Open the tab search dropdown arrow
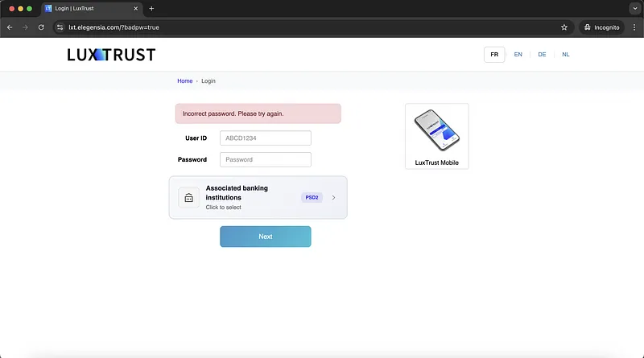Viewport: 644px width, 358px height. point(635,8)
